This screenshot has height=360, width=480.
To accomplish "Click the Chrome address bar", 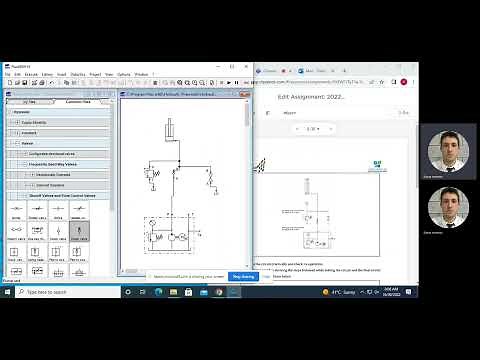I will [308, 82].
